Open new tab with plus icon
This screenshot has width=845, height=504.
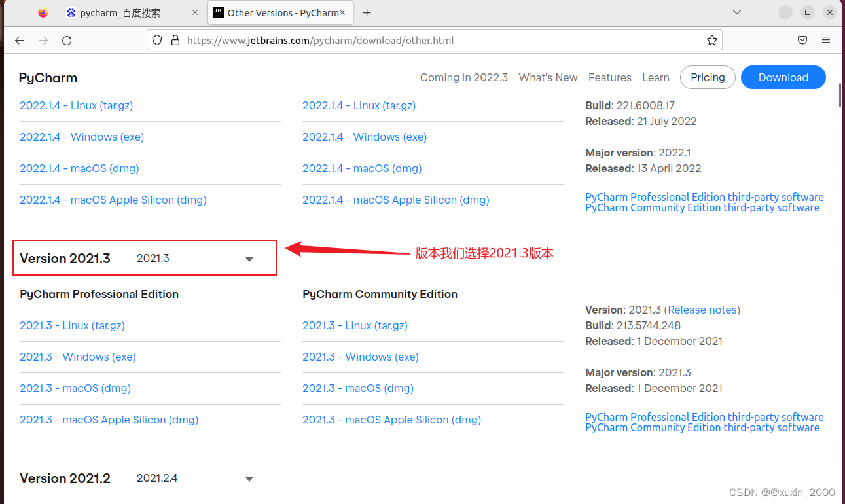click(367, 13)
